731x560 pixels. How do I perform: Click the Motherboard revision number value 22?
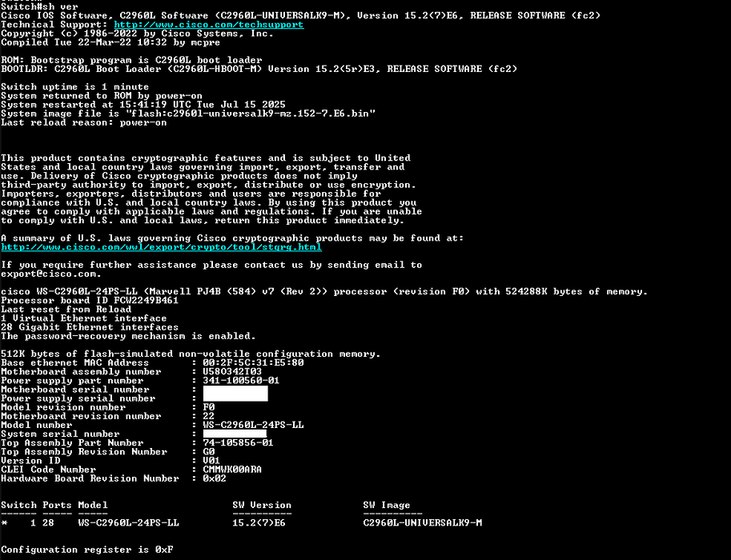(209, 416)
